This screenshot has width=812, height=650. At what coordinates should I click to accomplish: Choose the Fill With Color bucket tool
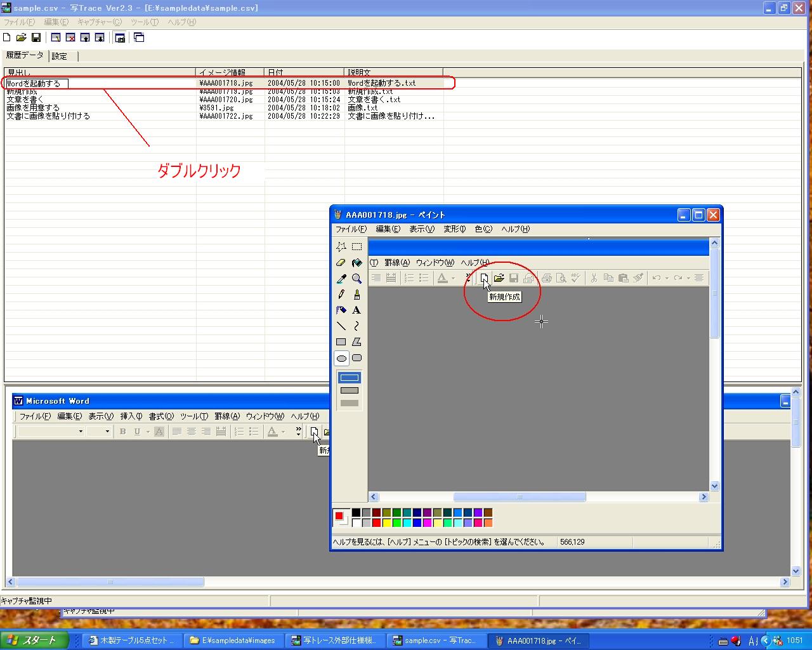357,262
